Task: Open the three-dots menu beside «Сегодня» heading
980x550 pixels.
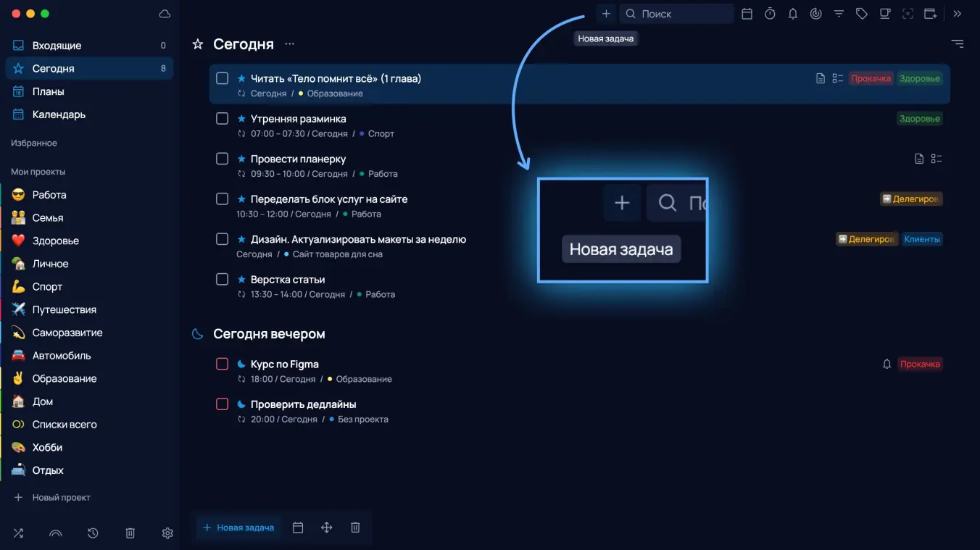Action: pyautogui.click(x=290, y=44)
